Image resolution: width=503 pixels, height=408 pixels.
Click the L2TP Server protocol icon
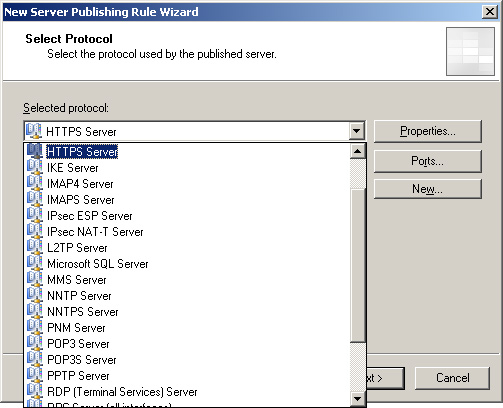click(35, 247)
